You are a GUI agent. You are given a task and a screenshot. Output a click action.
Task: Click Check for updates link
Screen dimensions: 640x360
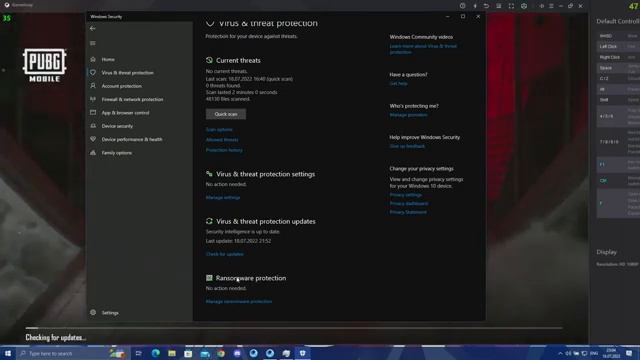tap(225, 254)
